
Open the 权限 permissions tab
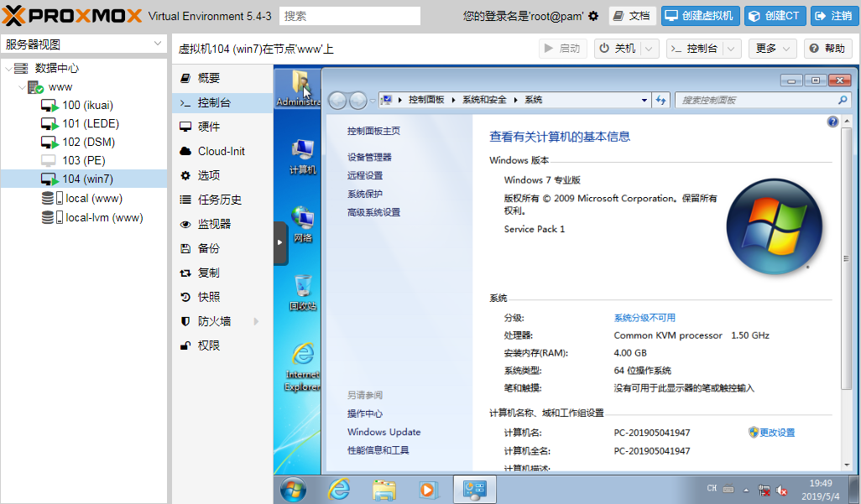pyautogui.click(x=222, y=346)
